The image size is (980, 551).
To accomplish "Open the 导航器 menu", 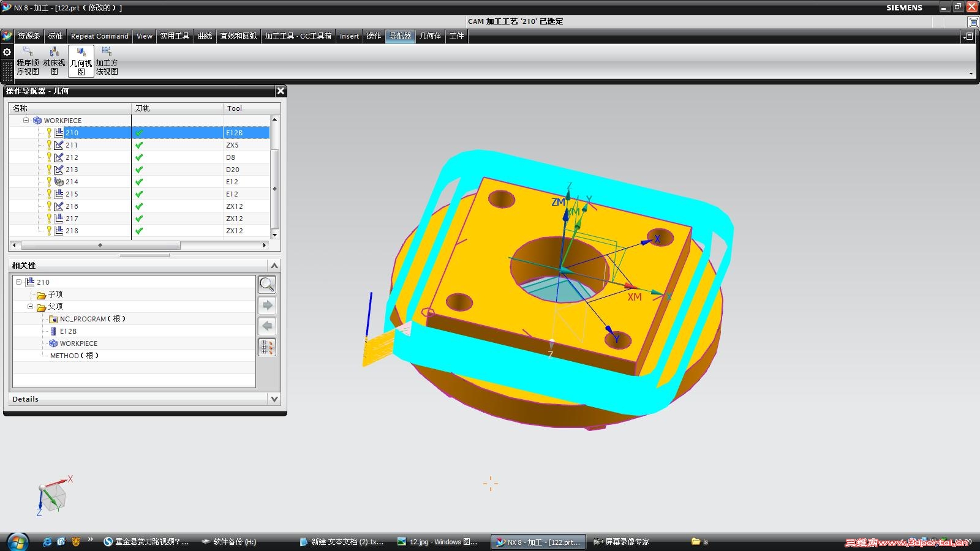I will [x=400, y=36].
